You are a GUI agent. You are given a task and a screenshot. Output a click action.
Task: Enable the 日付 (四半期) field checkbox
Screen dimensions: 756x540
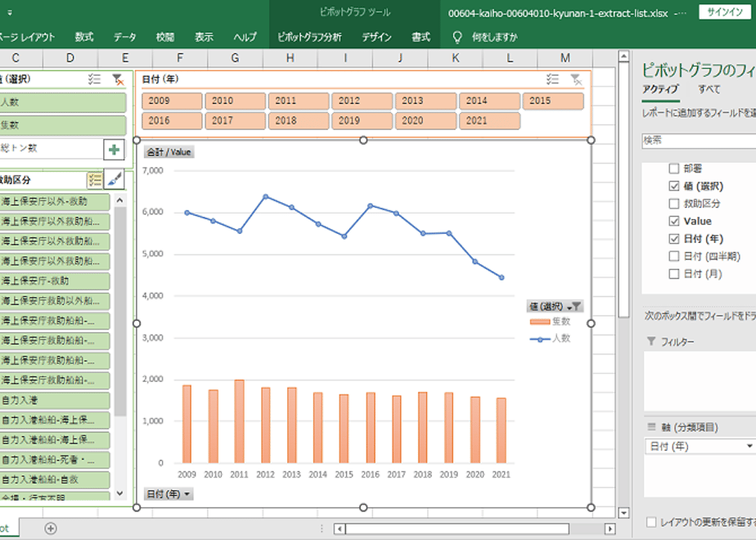[x=674, y=257]
